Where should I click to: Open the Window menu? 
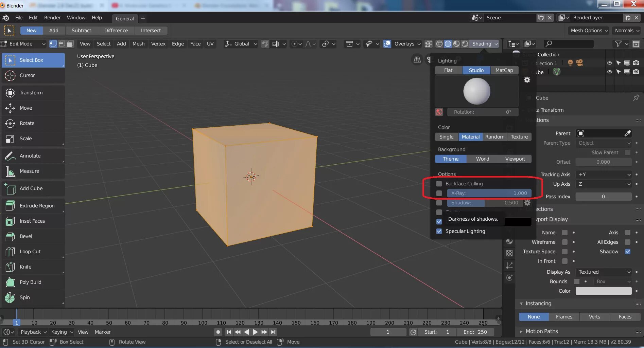(x=76, y=18)
